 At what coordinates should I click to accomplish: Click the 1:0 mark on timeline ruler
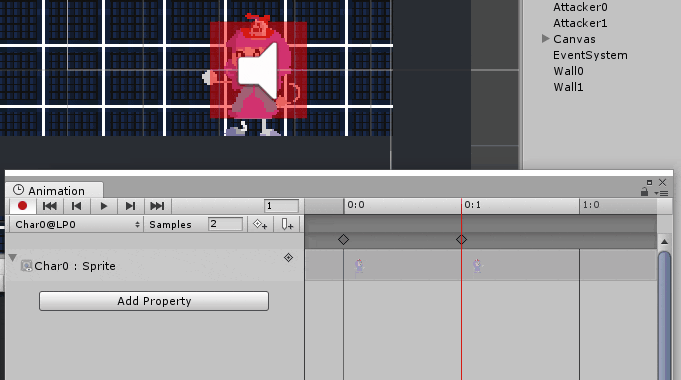591,205
